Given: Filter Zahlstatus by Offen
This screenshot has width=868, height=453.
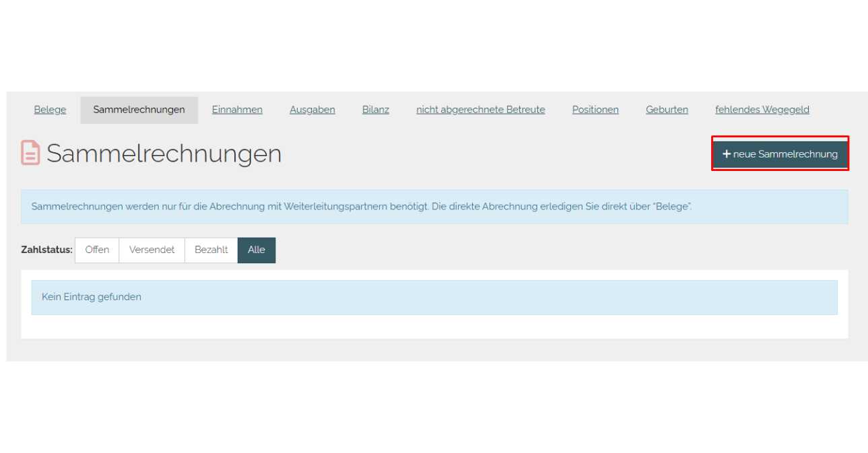Looking at the screenshot, I should [97, 250].
